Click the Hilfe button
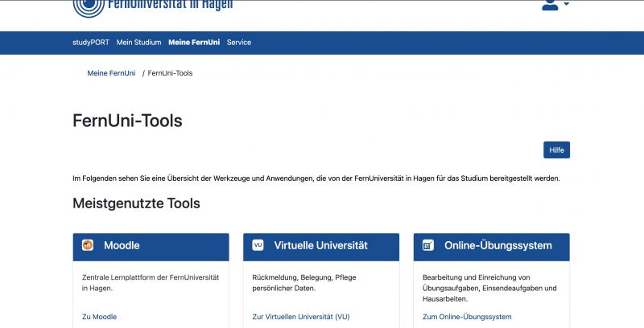 tap(556, 150)
